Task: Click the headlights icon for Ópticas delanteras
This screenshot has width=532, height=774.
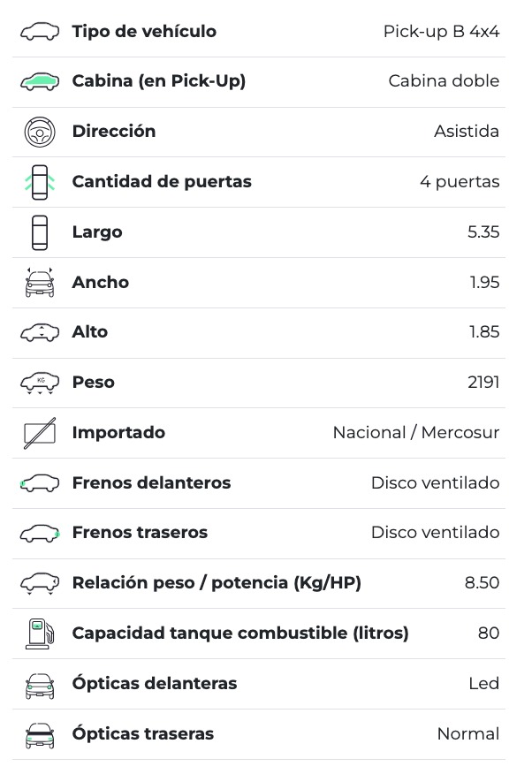Action: click(x=39, y=684)
